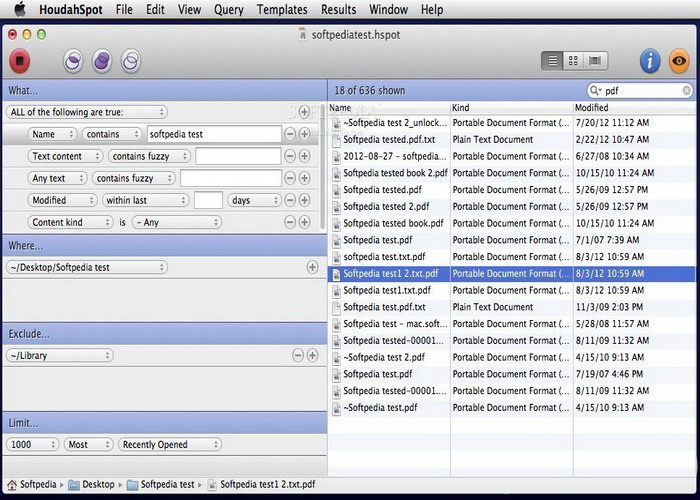Click the Name field containing 'softpedia test'
Viewport: 700px width, 500px height.
212,134
